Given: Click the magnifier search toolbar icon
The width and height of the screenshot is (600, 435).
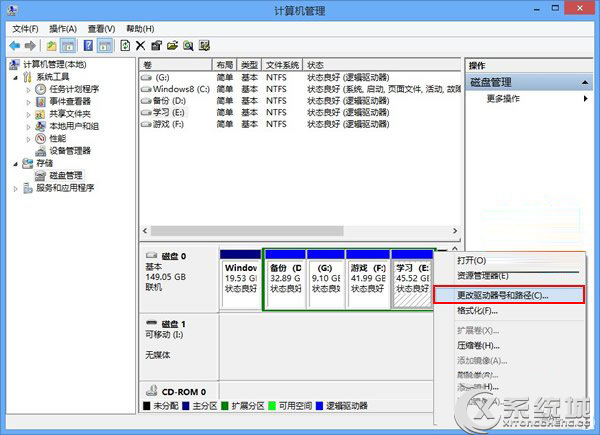Looking at the screenshot, I should [188, 46].
